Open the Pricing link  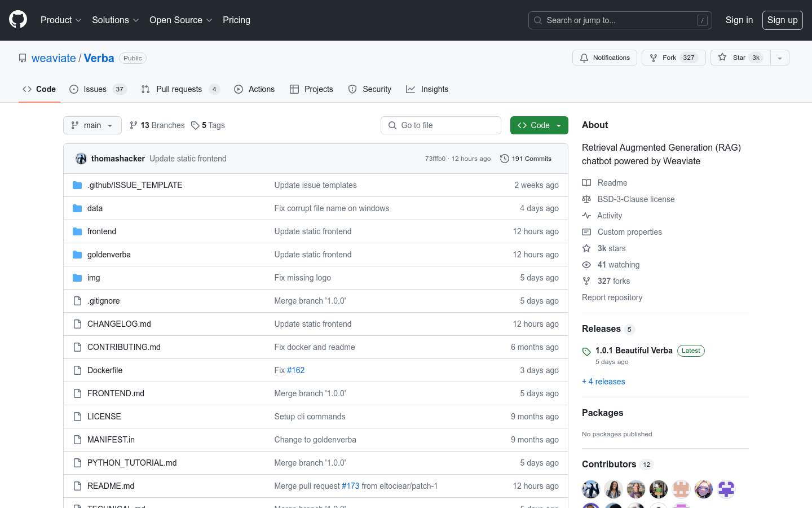click(x=236, y=20)
